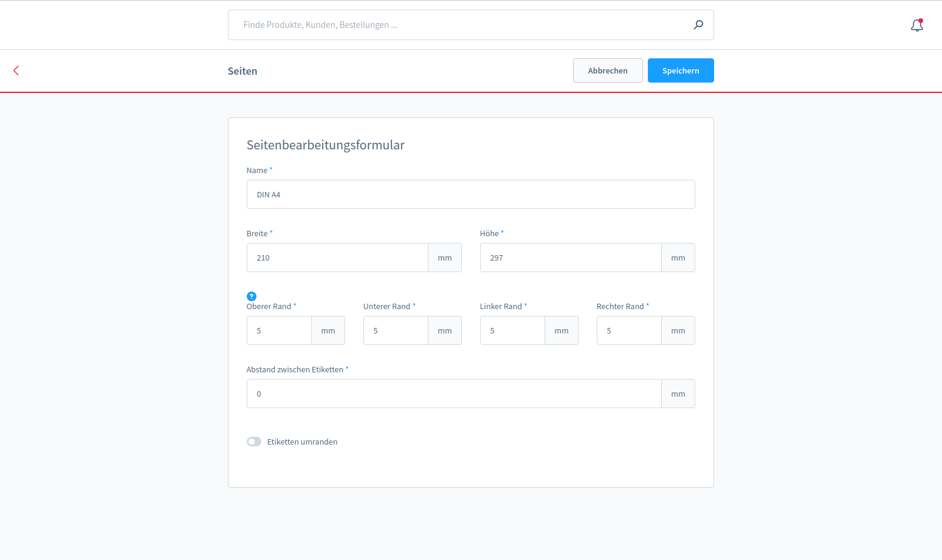Screen dimensions: 942x560
Task: Open the notifications bell
Action: pos(917,25)
